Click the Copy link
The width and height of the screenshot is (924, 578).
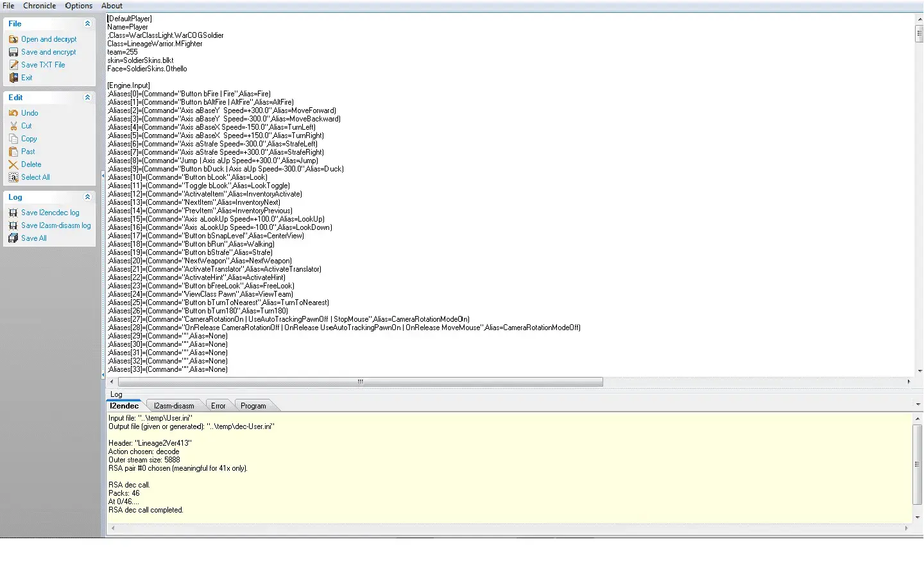29,139
